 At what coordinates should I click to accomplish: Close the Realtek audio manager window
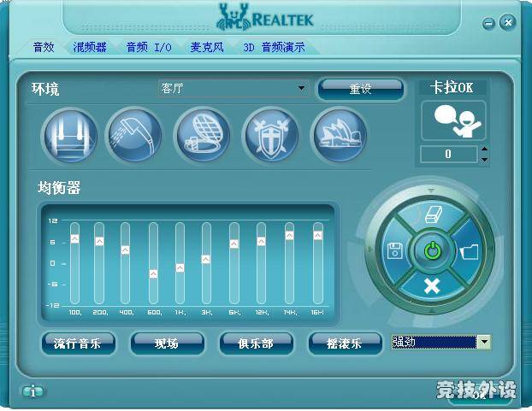508,22
